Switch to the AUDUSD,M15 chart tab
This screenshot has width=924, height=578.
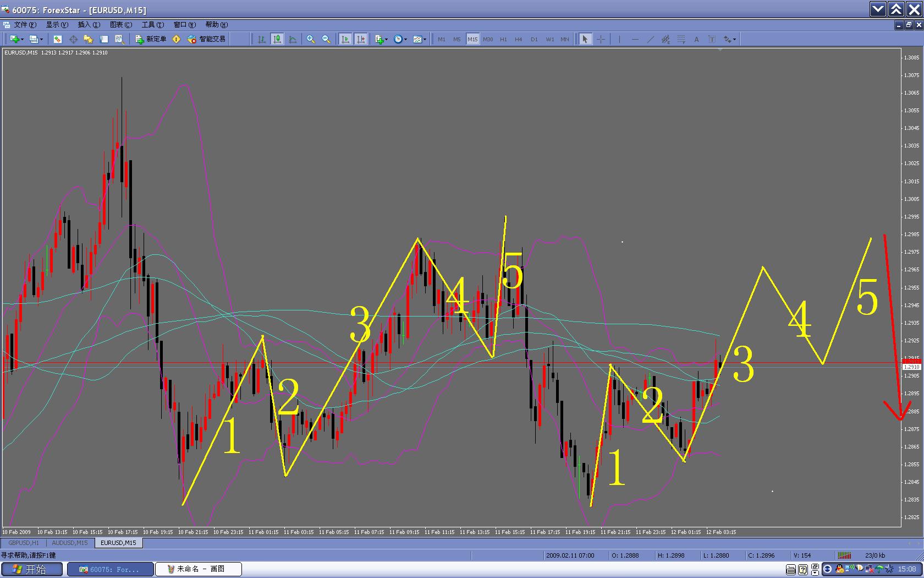pos(70,543)
